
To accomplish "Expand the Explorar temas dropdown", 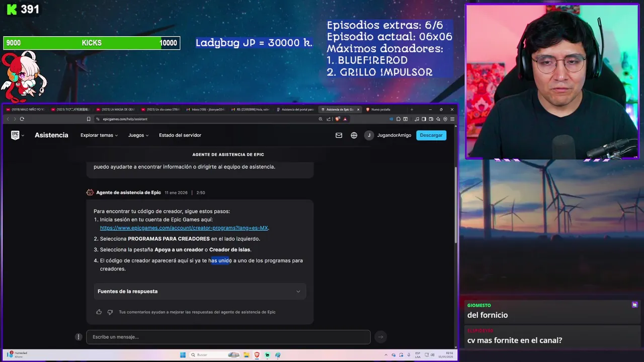I will tap(99, 135).
